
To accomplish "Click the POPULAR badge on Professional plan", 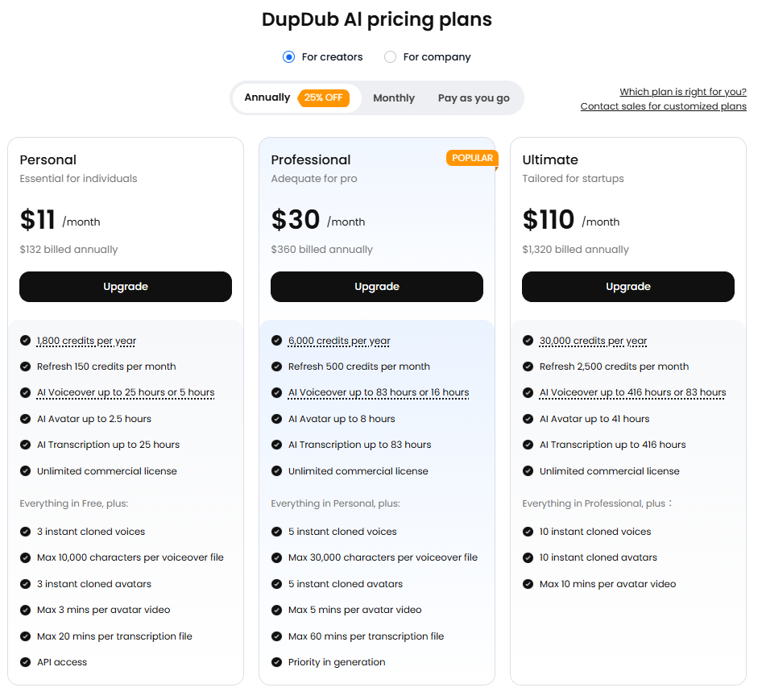I will coord(472,158).
